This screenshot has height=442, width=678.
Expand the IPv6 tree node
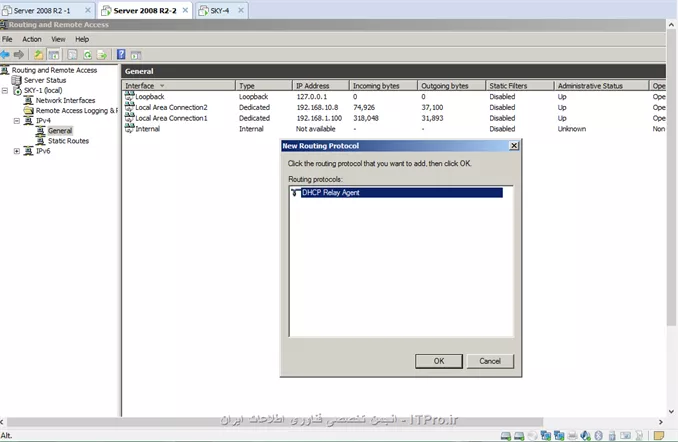coord(16,151)
